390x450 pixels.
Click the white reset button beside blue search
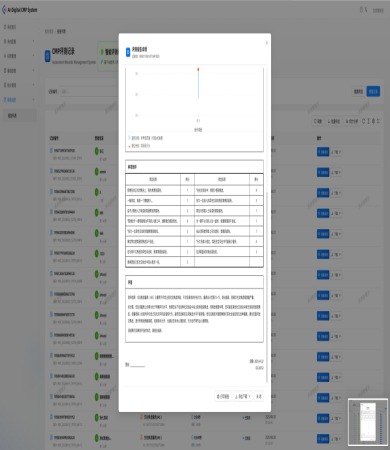tap(359, 91)
